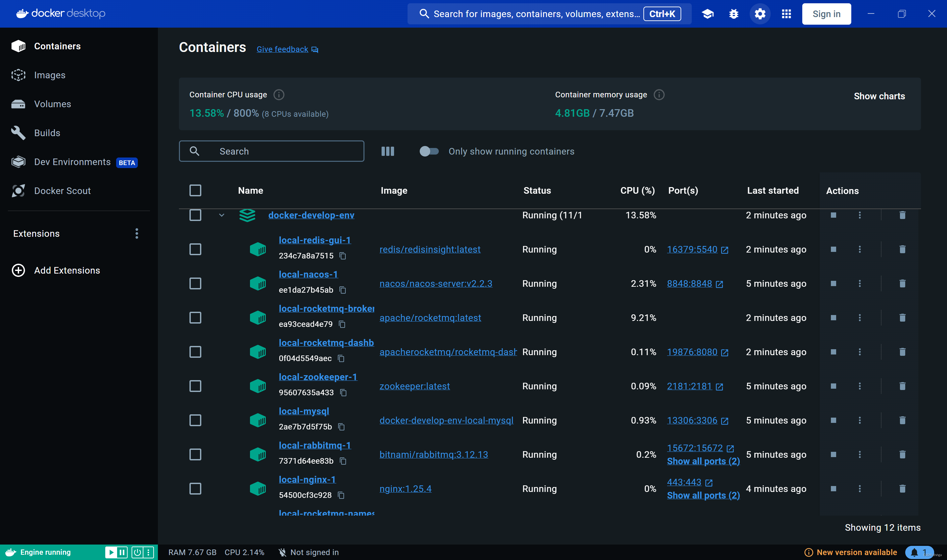Click the Volumes sidebar icon
Viewport: 947px width, 560px height.
(x=18, y=104)
